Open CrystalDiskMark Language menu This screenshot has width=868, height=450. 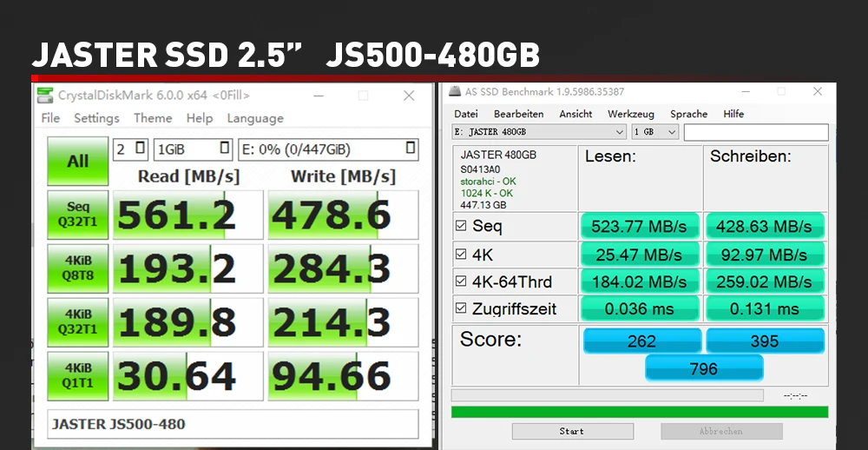click(x=255, y=118)
